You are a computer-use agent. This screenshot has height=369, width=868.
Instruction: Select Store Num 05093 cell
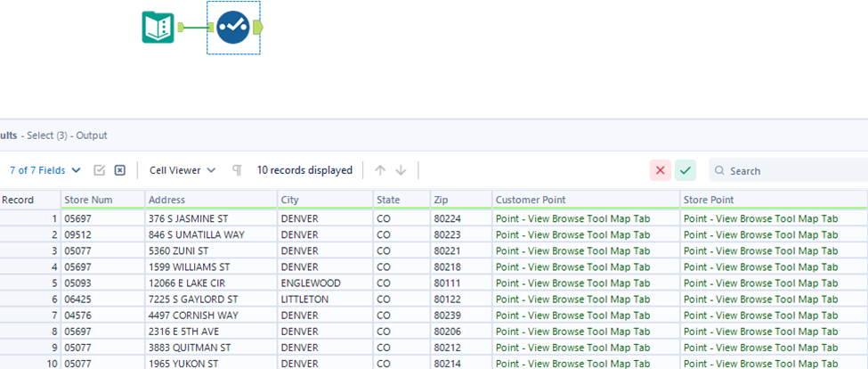click(x=103, y=283)
